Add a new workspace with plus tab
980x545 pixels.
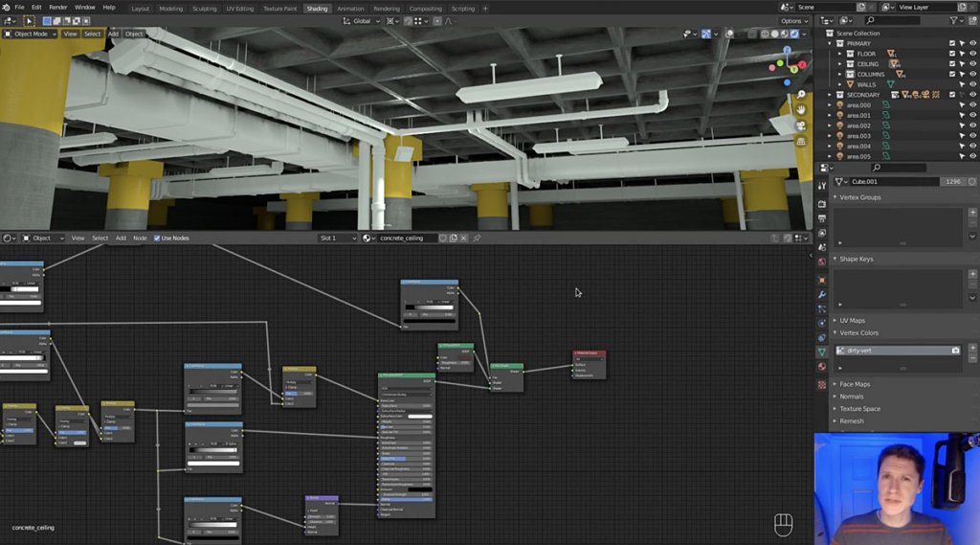[x=485, y=9]
